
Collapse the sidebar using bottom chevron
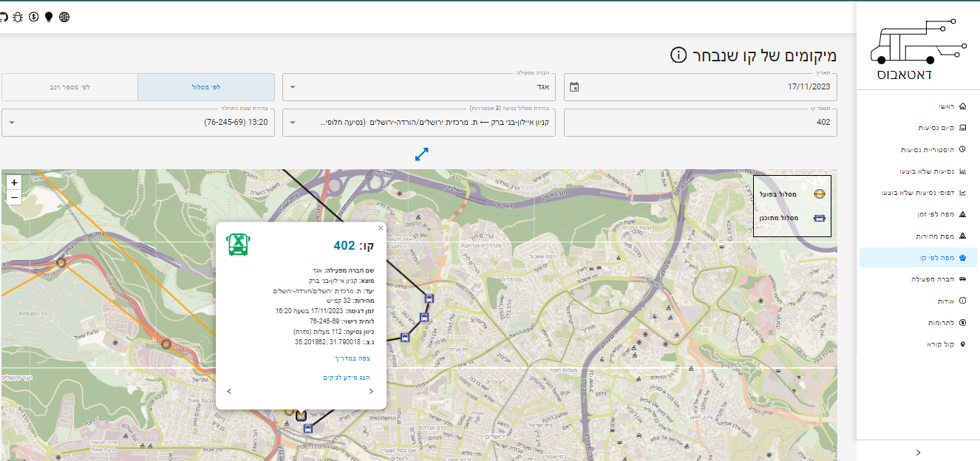[918, 452]
